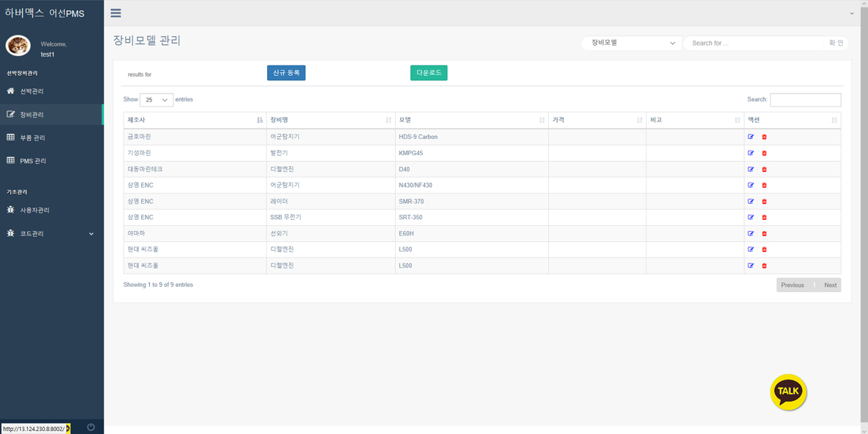Image resolution: width=868 pixels, height=434 pixels.
Task: Toggle the sidebar with the hamburger menu icon
Action: click(x=115, y=13)
